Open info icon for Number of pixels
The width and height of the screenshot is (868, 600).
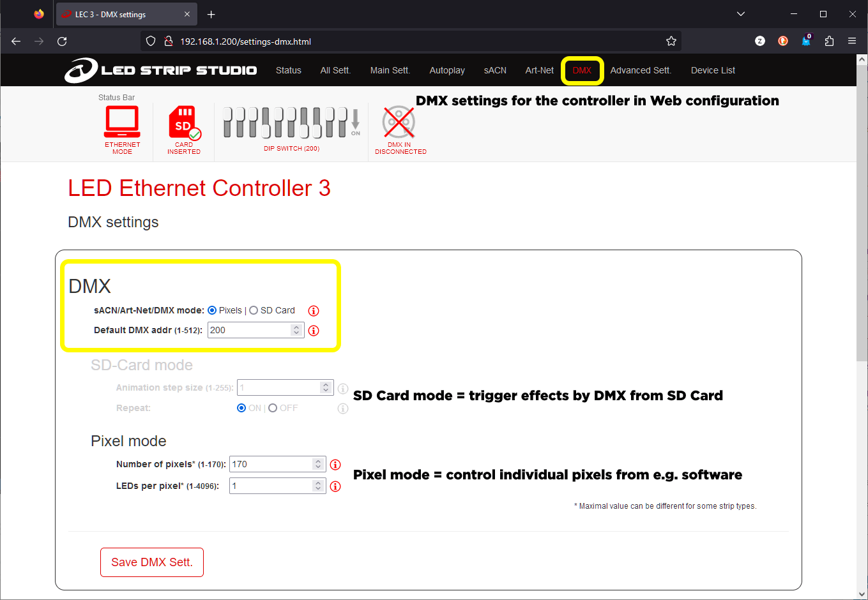coord(335,465)
